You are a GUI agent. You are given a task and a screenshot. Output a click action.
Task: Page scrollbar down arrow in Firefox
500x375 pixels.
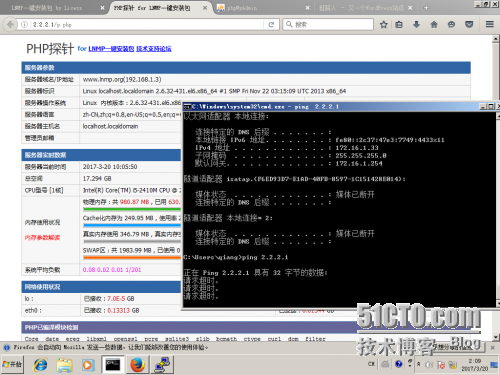pos(495,337)
